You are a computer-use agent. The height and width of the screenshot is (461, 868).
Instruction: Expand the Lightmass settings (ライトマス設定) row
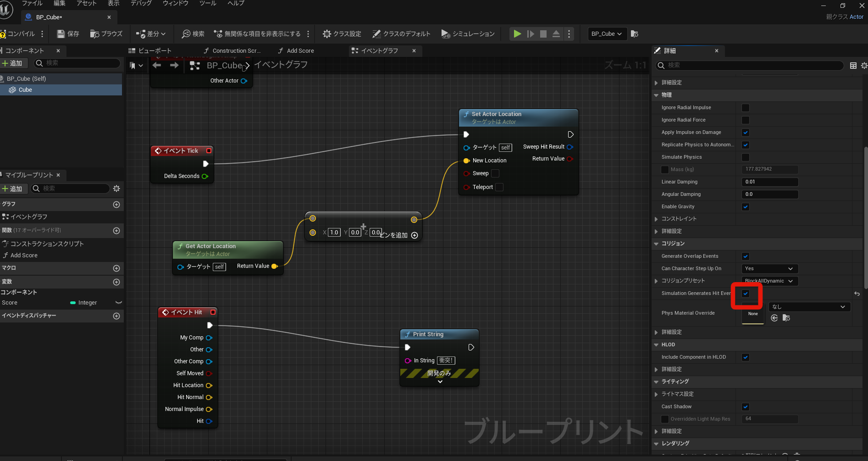pyautogui.click(x=656, y=394)
